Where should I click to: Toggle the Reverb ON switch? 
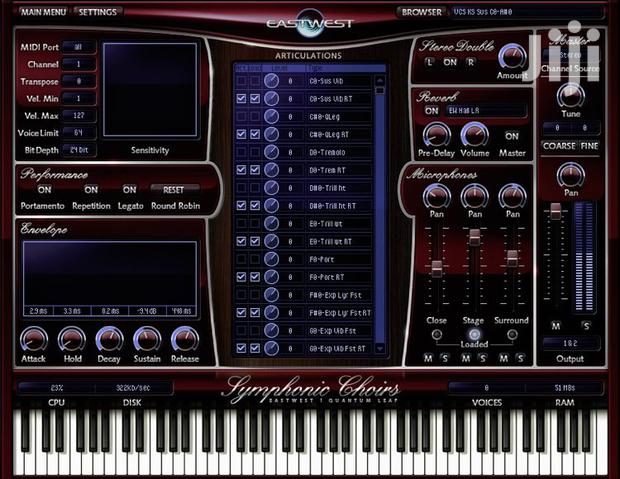click(431, 111)
